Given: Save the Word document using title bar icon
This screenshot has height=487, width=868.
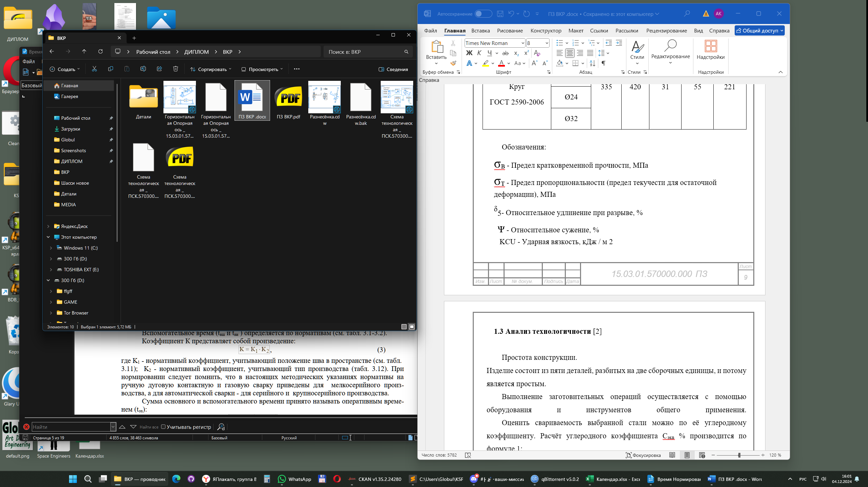Looking at the screenshot, I should [x=500, y=14].
